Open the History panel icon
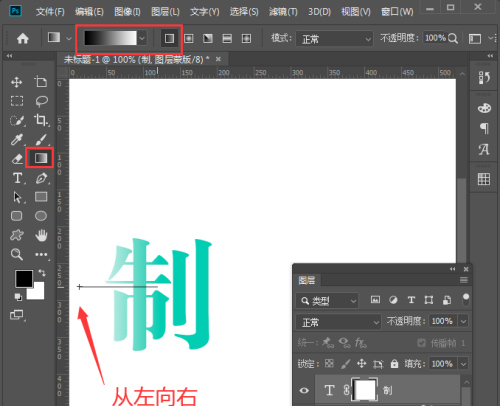The width and height of the screenshot is (500, 406). click(484, 78)
